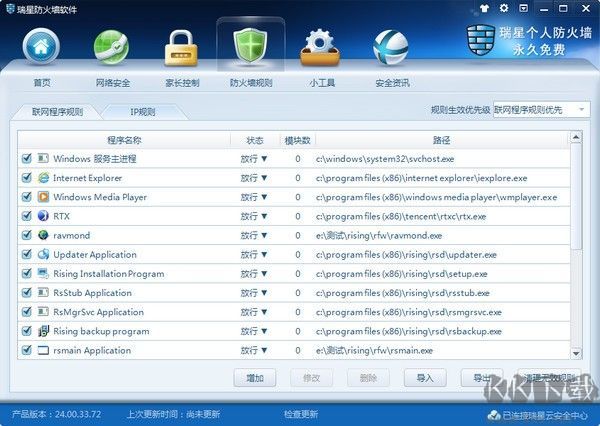Uncheck the Windows 服务主进程 rule checkbox
600x426 pixels.
pos(26,158)
